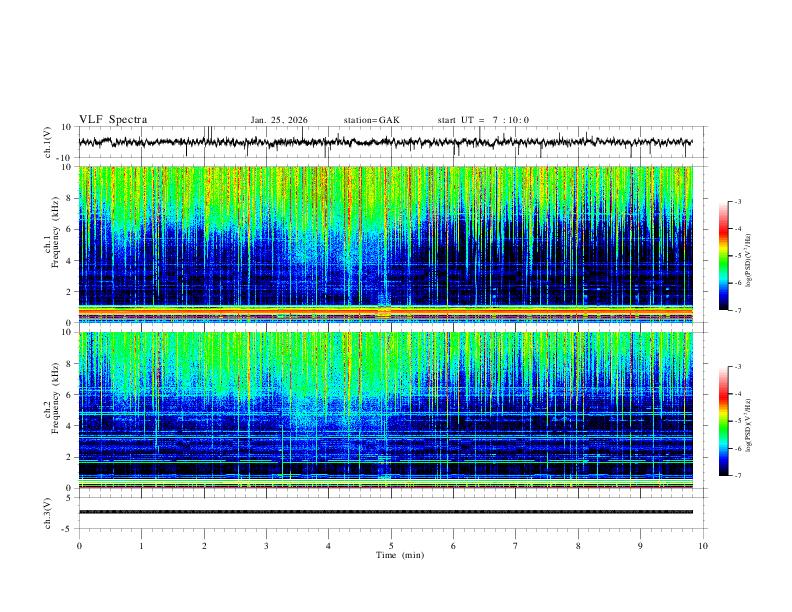Click time axis tick label "0"
This screenshot has width=792, height=612.
79,546
